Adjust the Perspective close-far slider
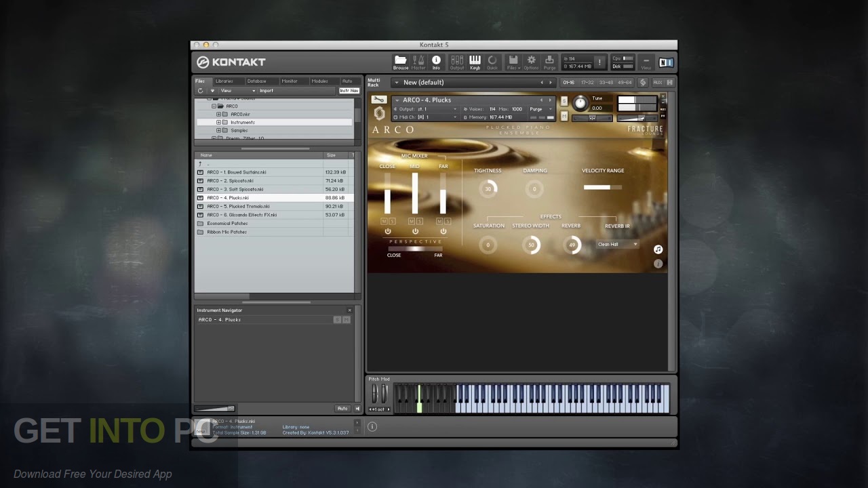Image resolution: width=868 pixels, height=488 pixels. [415, 248]
